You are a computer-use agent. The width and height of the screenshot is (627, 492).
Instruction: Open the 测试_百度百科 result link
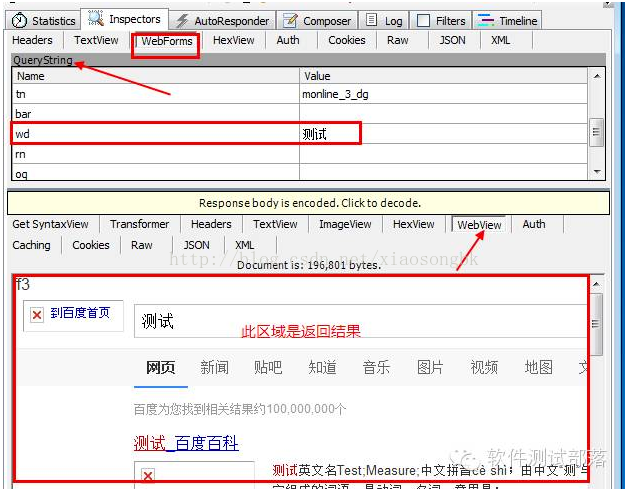pos(186,443)
